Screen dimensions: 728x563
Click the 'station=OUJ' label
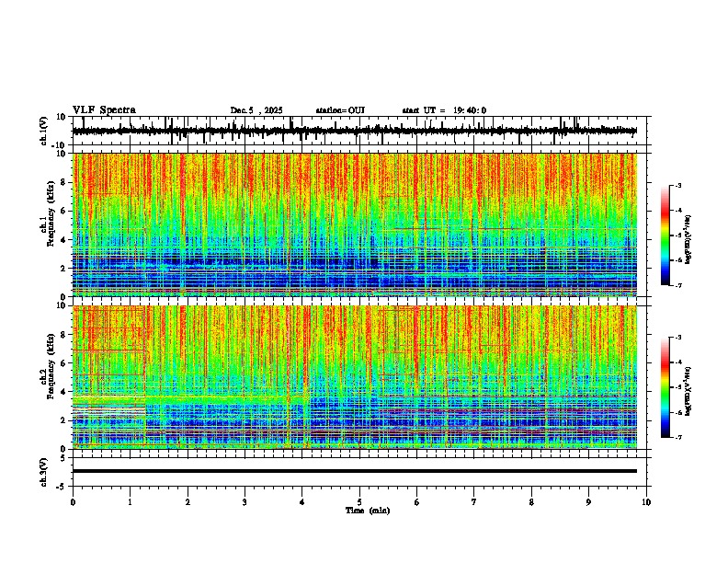(x=340, y=110)
